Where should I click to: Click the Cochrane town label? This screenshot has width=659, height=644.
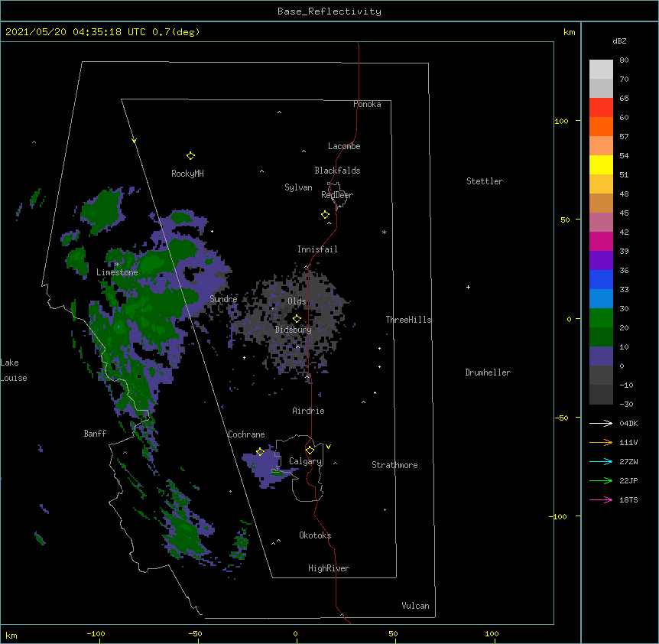coord(246,434)
